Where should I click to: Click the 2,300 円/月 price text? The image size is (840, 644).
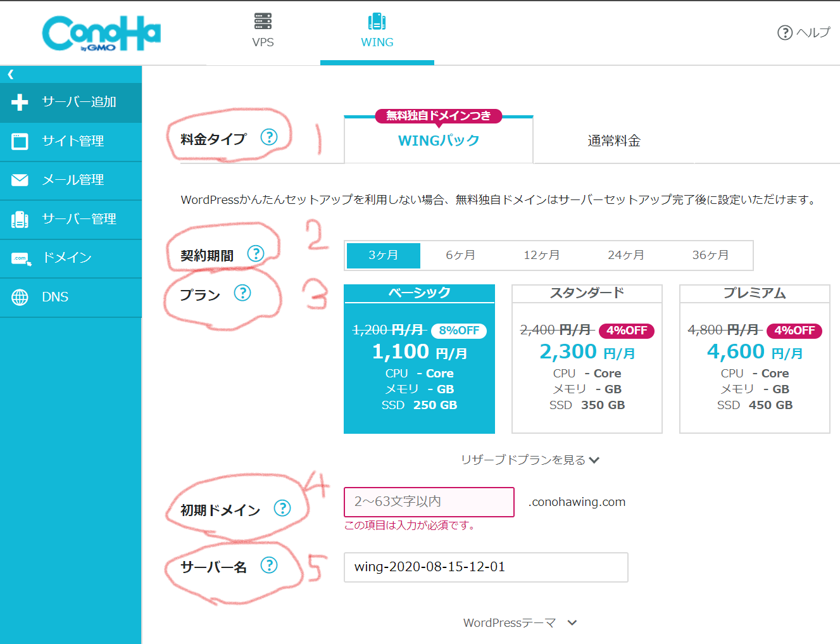click(587, 351)
